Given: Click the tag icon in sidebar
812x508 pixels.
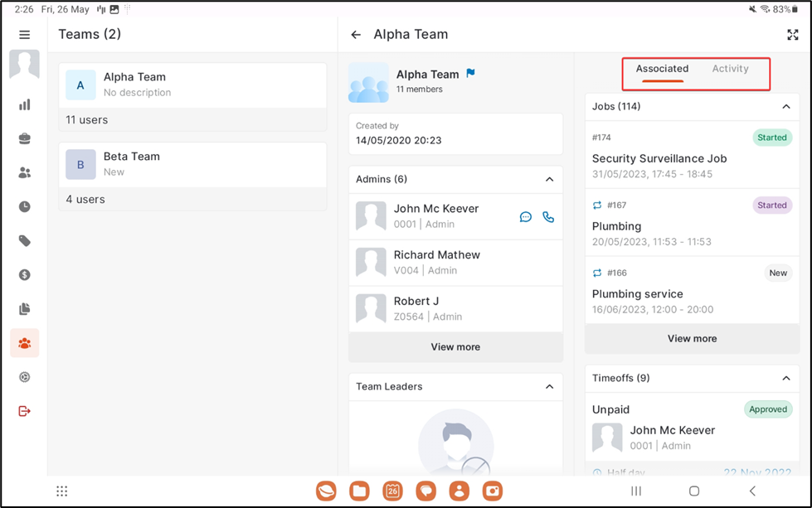Looking at the screenshot, I should coord(25,241).
